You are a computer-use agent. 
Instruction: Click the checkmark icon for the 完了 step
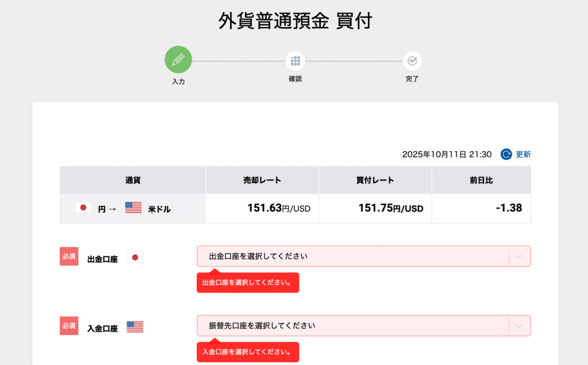tap(412, 61)
